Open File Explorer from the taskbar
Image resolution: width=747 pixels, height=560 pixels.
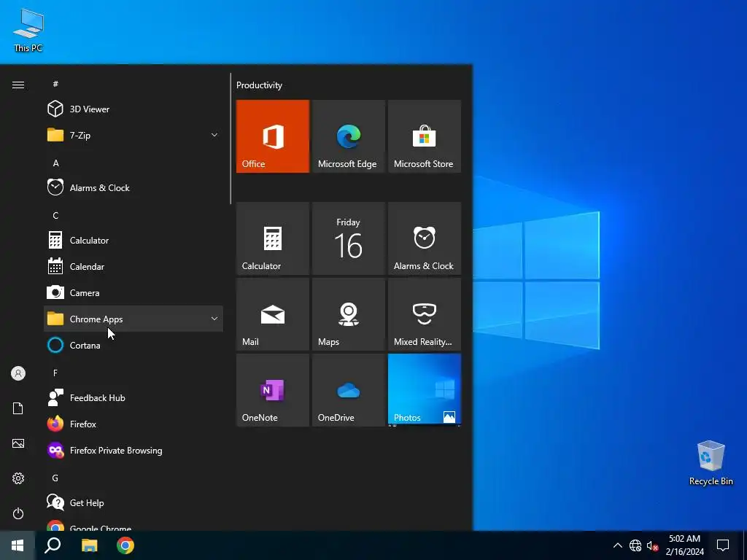coord(89,545)
